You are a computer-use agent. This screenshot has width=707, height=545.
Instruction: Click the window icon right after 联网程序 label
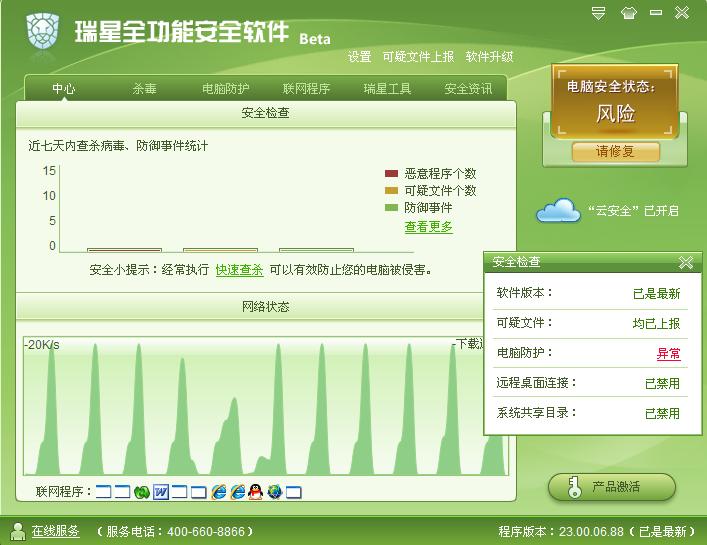pos(103,492)
